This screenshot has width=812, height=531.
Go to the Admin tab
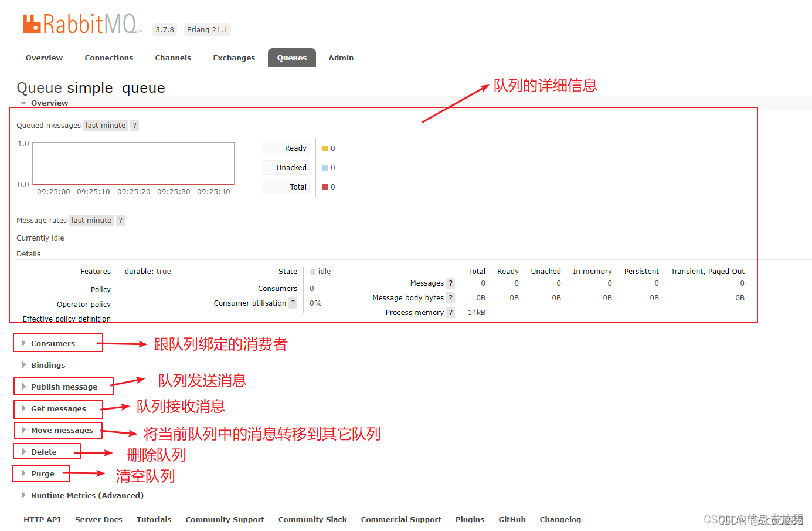pyautogui.click(x=341, y=58)
